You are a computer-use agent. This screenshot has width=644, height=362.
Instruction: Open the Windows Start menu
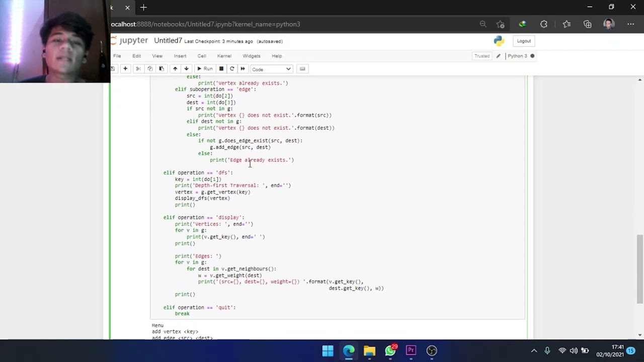[x=328, y=350]
